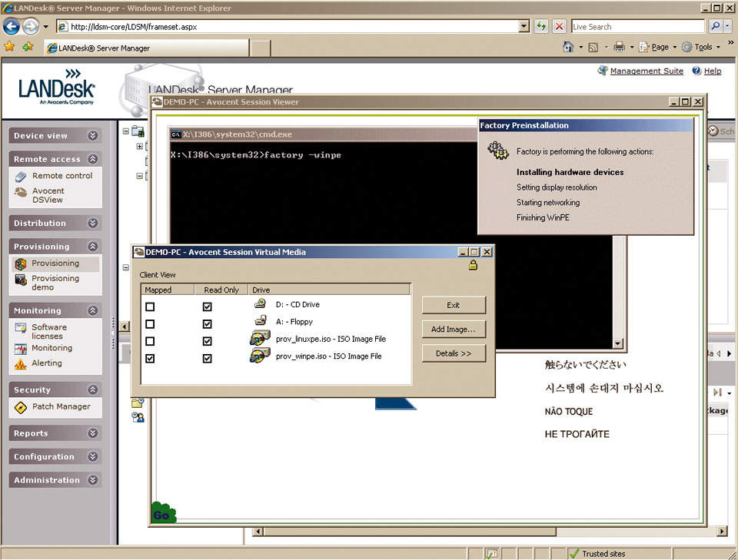Uncheck Mapped box for prov_winpe.iso
This screenshot has height=560, width=738.
point(150,358)
